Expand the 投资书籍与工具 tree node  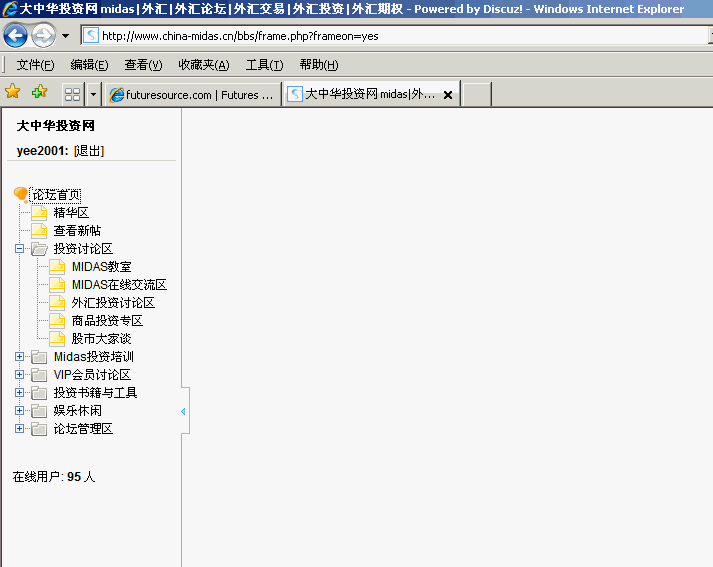click(x=20, y=392)
